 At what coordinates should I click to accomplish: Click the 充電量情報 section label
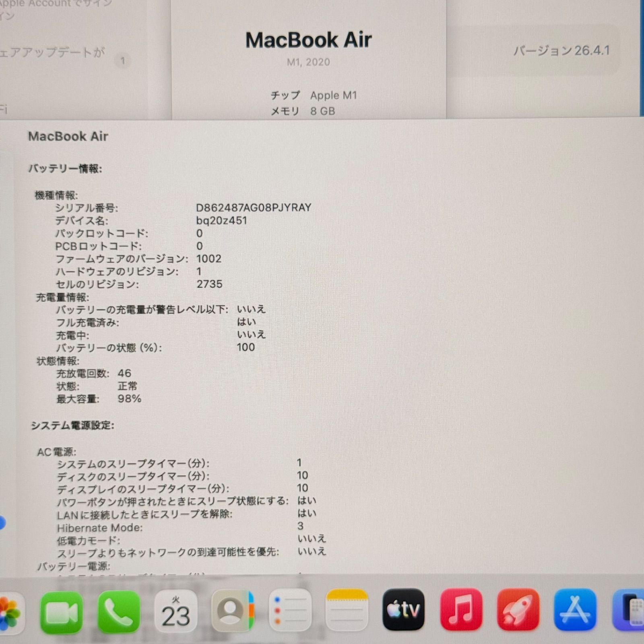coord(62,297)
